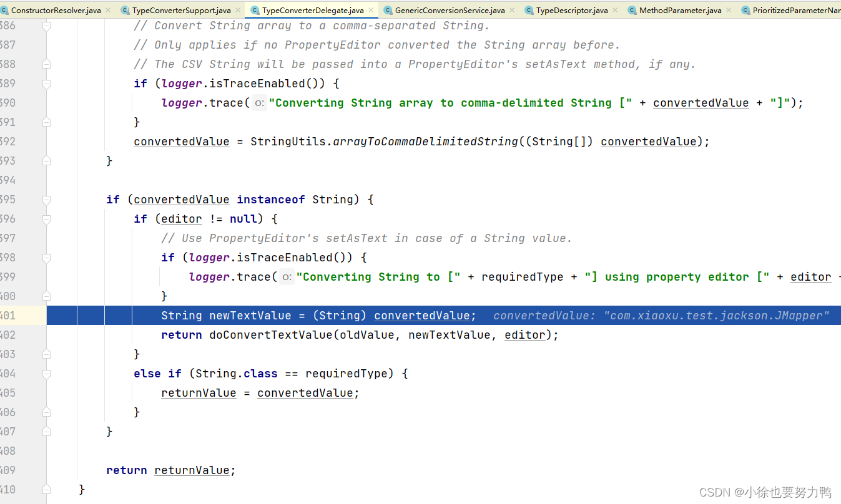The image size is (841, 504).
Task: Close the GenericConversionService.java tab
Action: click(x=512, y=11)
